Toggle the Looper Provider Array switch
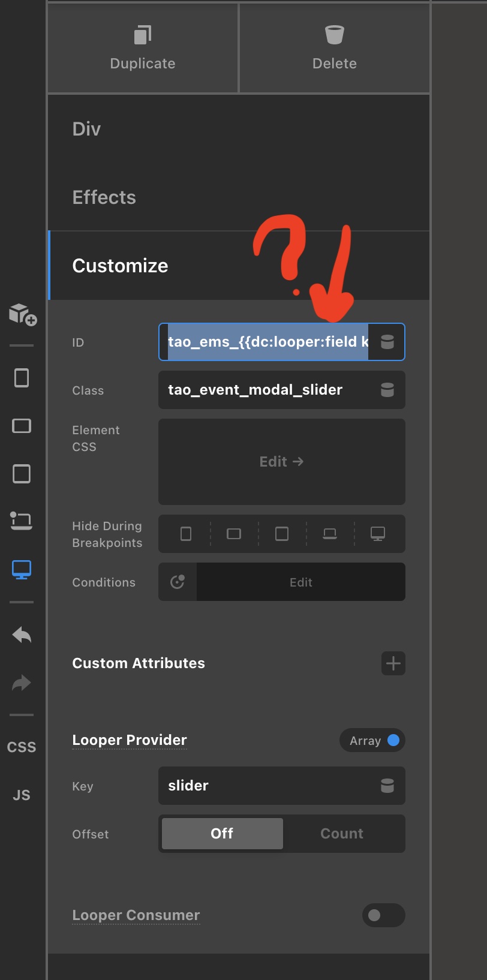487x980 pixels. click(372, 740)
